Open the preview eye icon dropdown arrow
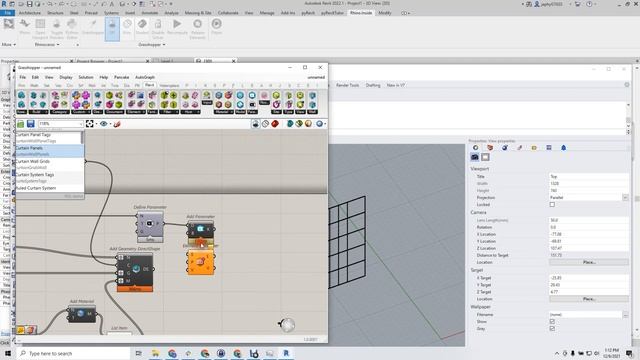Image resolution: width=640 pixels, height=360 pixels. 111,124
